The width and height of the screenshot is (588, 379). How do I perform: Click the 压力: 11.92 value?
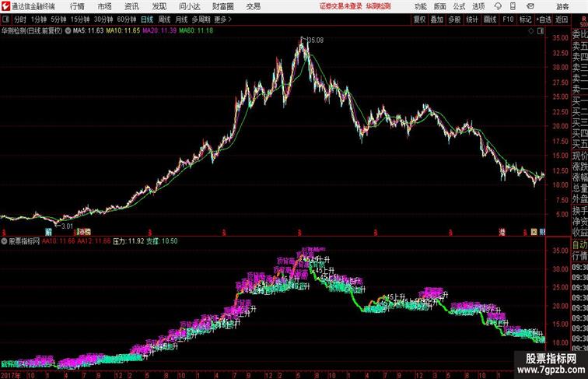pos(128,241)
